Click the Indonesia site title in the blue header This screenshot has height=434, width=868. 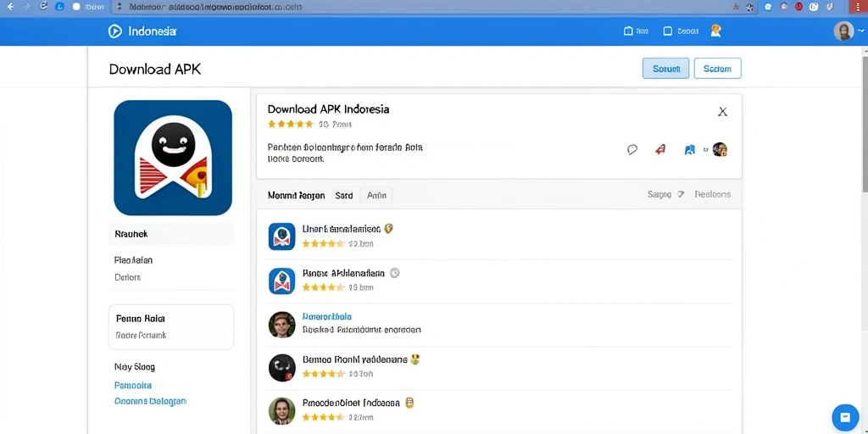pos(153,31)
